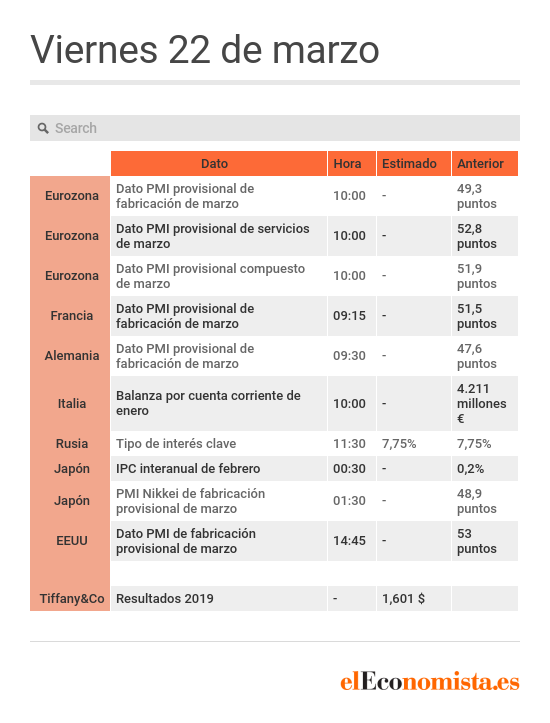Sort by the Hora column header

tap(352, 164)
